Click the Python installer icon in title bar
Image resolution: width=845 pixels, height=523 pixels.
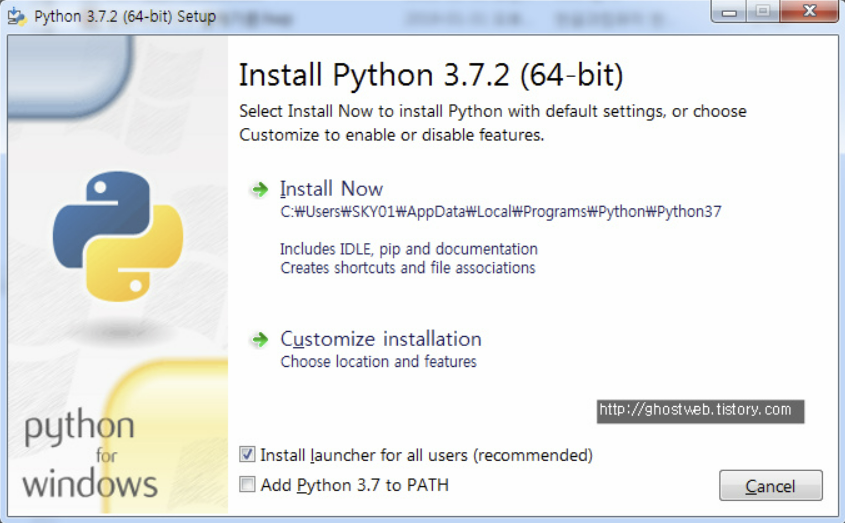(17, 17)
